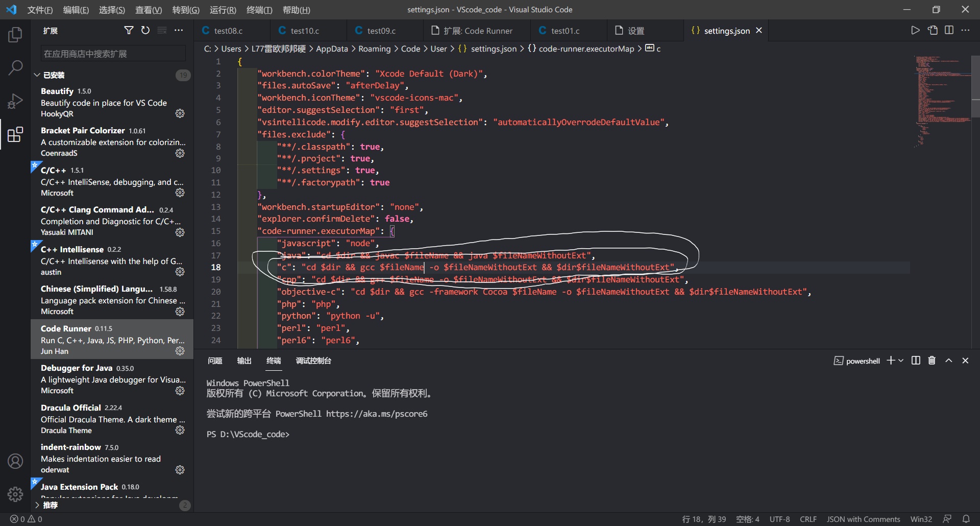Run code with the play button

(x=915, y=31)
